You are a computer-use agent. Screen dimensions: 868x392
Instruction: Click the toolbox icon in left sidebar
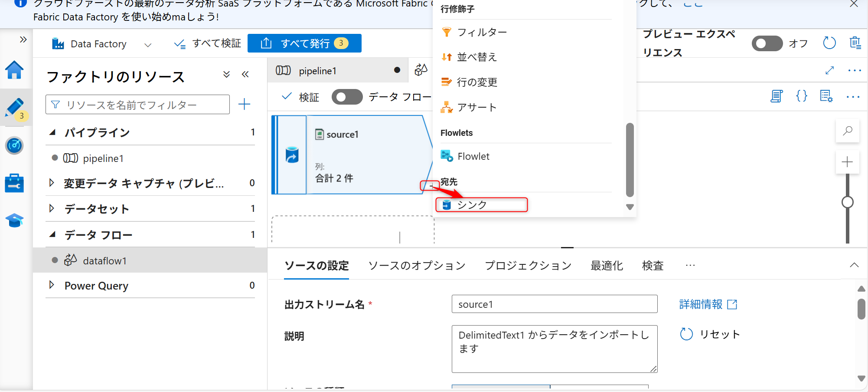(x=15, y=183)
